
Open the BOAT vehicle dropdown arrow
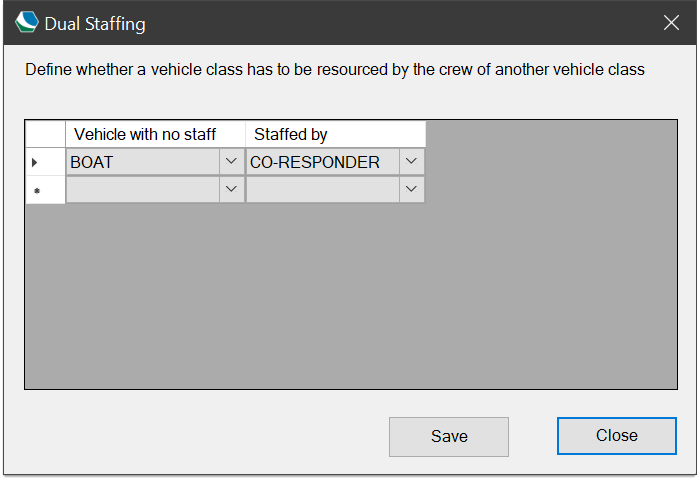(x=231, y=161)
